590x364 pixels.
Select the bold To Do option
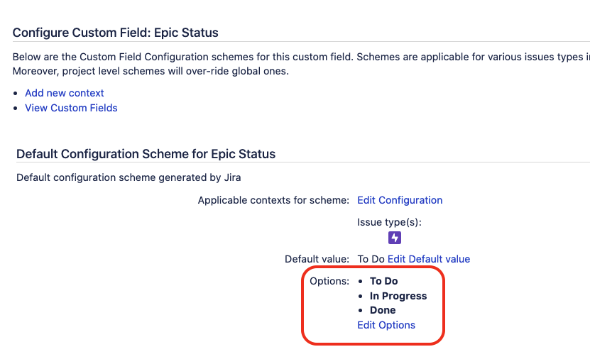(x=384, y=281)
